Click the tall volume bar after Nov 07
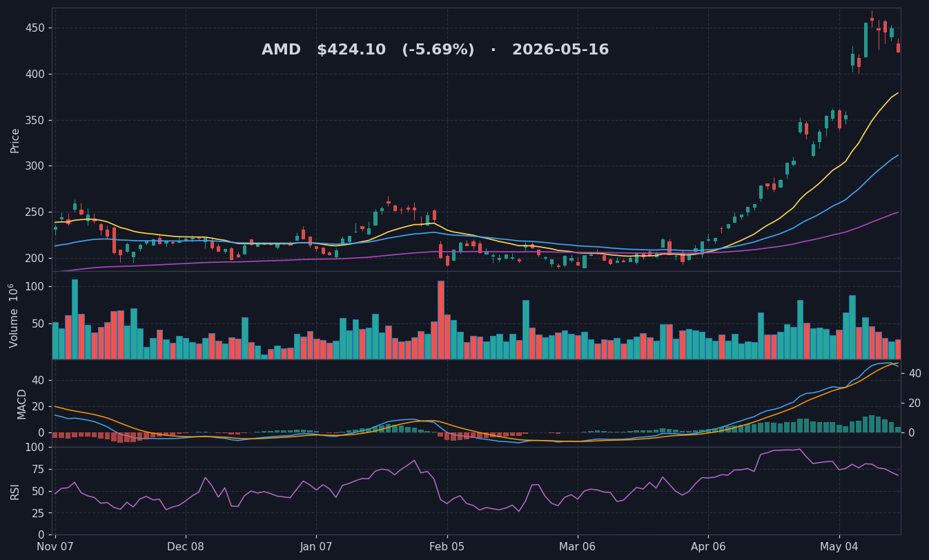 pos(75,319)
